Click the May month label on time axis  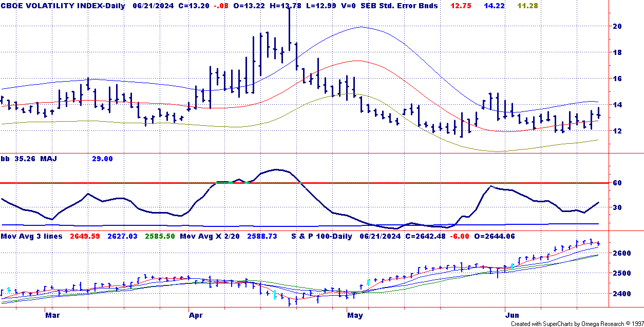point(355,315)
